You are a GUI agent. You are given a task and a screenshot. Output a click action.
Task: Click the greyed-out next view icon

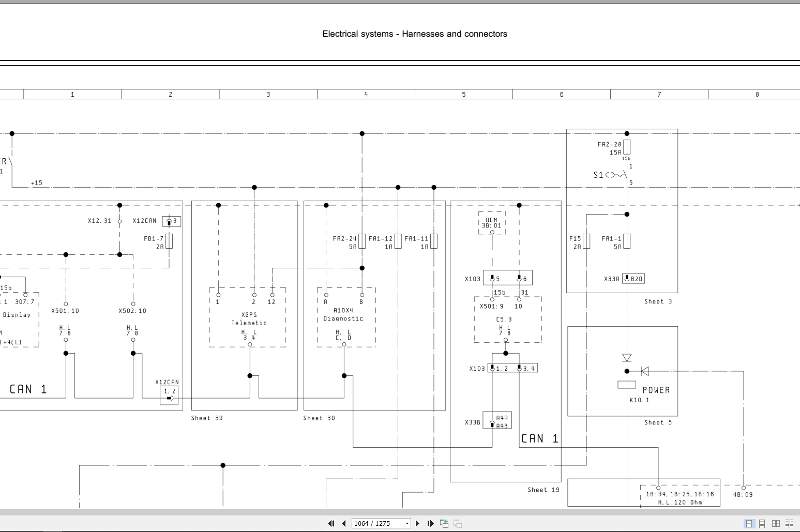coord(458,524)
